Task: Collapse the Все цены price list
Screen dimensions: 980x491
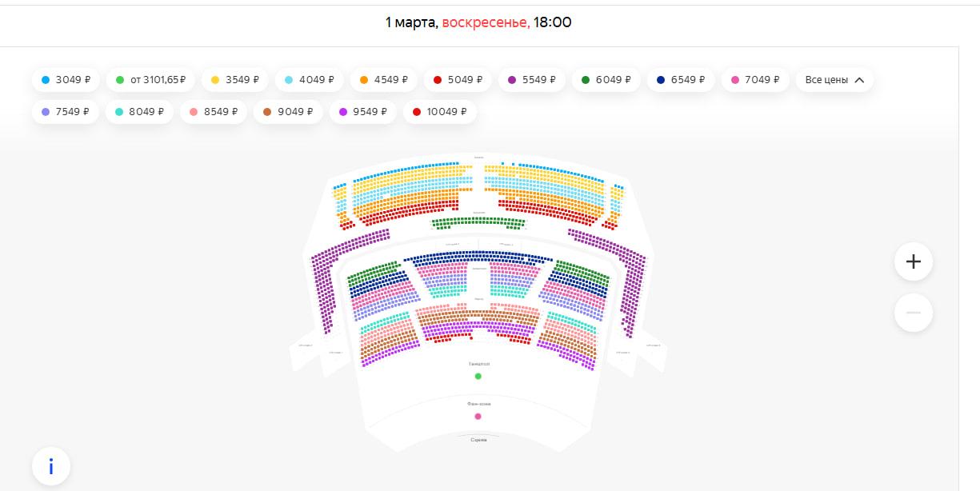Action: point(834,80)
